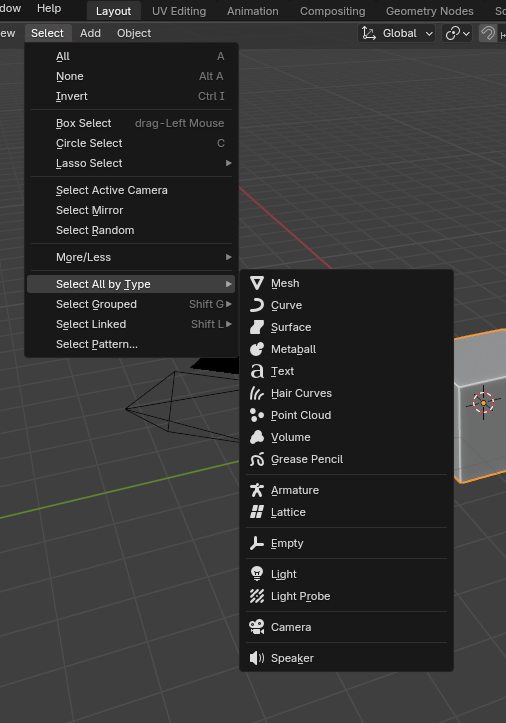This screenshot has height=723, width=506.
Task: Toggle the snapping magnet button
Action: click(x=488, y=33)
